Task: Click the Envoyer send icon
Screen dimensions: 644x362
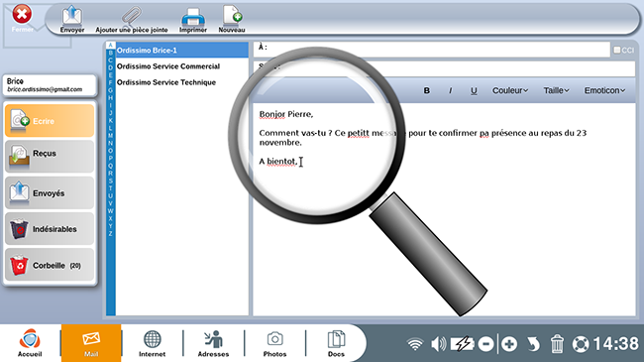Action: point(72,17)
